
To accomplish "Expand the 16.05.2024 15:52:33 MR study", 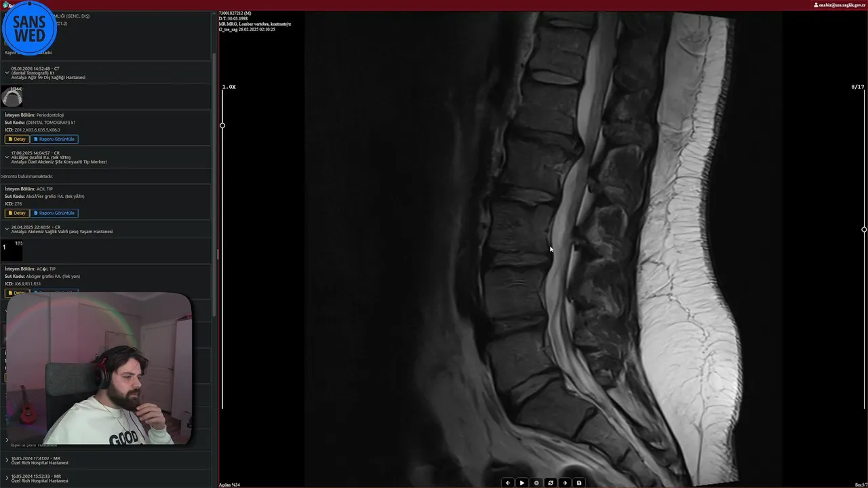I will tap(7, 478).
